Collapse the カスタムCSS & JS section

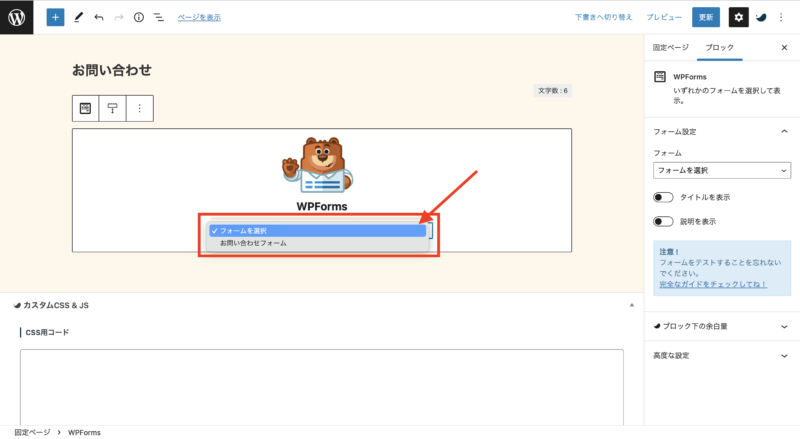[x=632, y=305]
